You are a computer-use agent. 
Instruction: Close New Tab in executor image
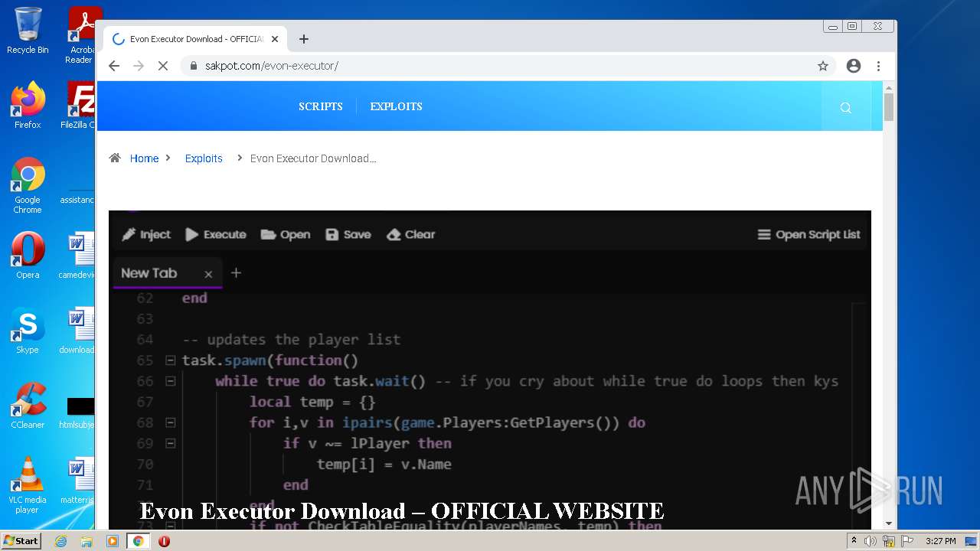click(208, 274)
